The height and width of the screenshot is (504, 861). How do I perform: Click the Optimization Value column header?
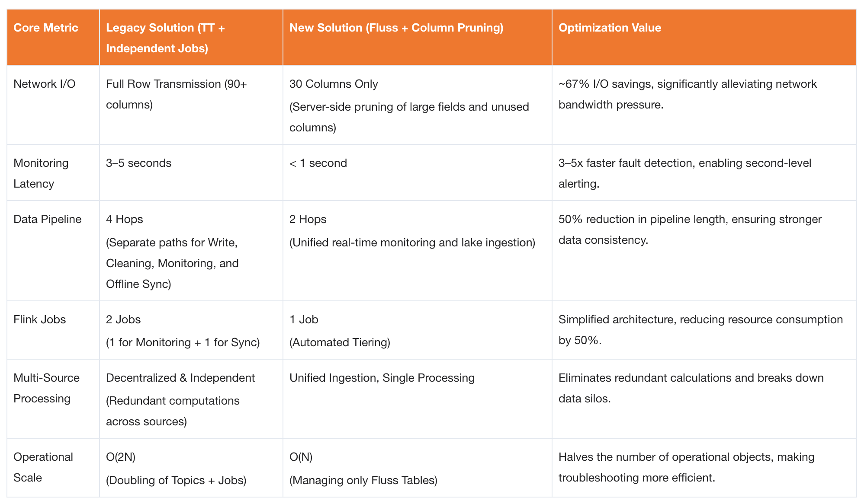point(610,28)
